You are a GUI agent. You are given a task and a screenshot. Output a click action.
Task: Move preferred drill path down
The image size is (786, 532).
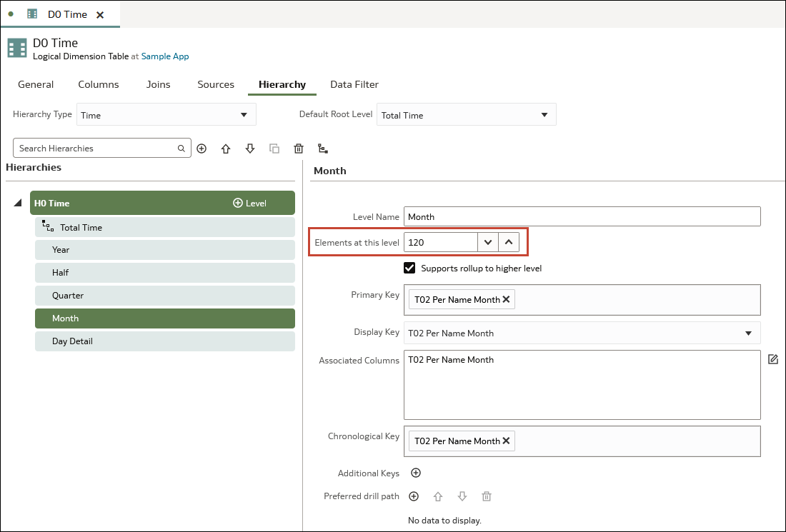click(x=462, y=496)
